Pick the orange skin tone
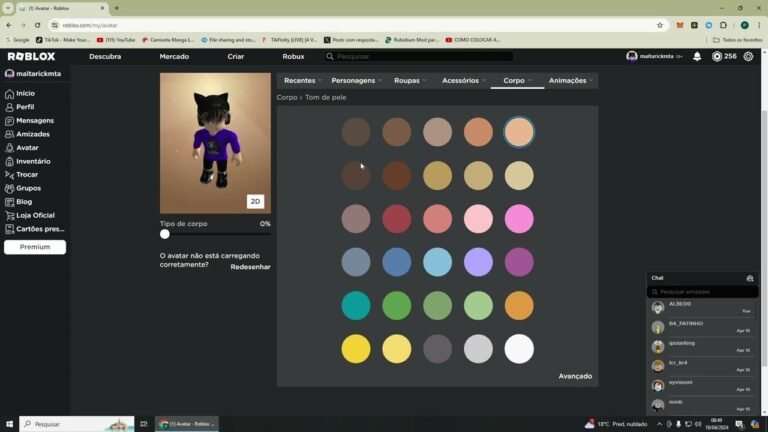 click(x=519, y=306)
